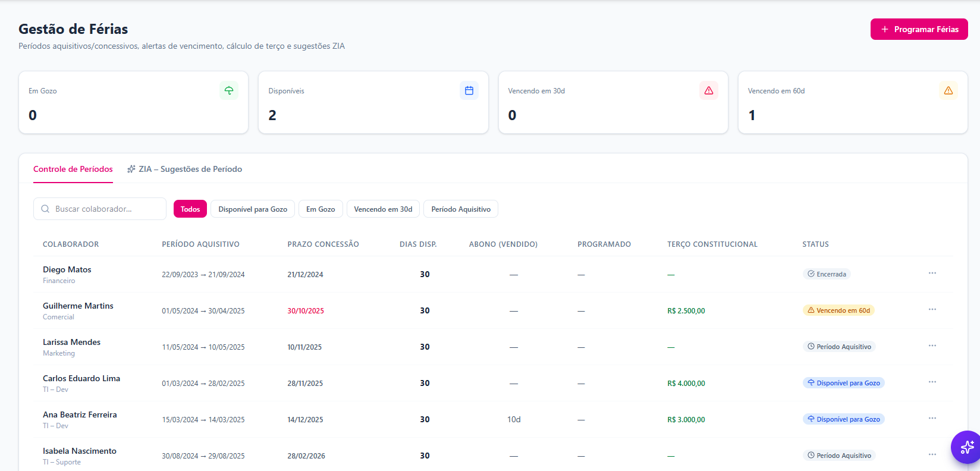
Task: Click the 10d abono value
Action: (514, 419)
